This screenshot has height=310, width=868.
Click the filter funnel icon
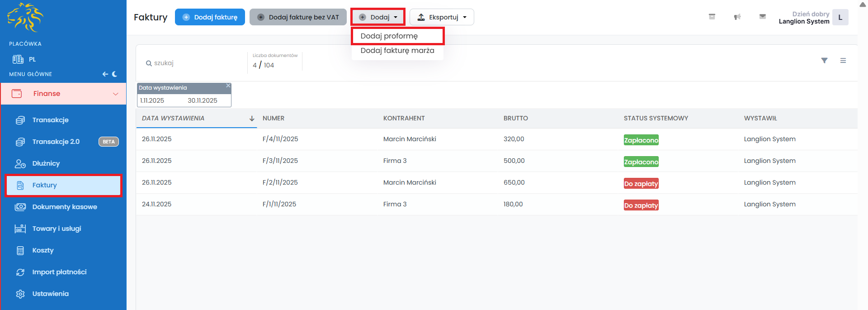pos(824,61)
